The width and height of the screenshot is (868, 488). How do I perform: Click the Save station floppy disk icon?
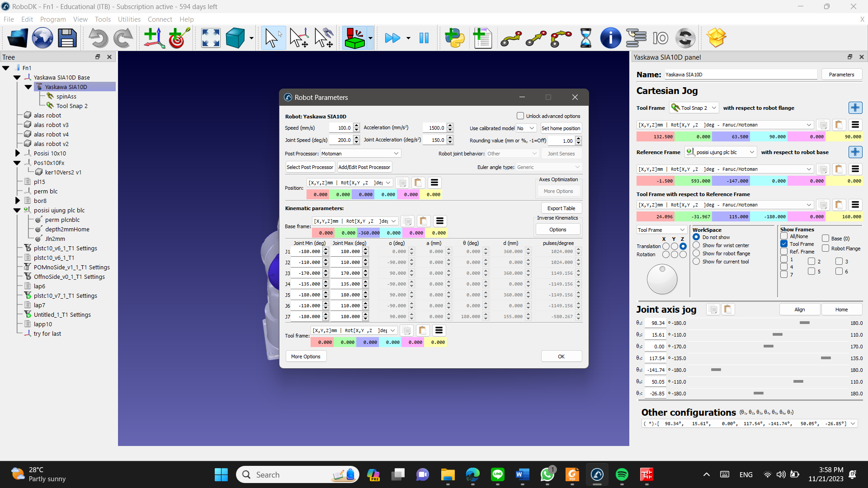[67, 38]
